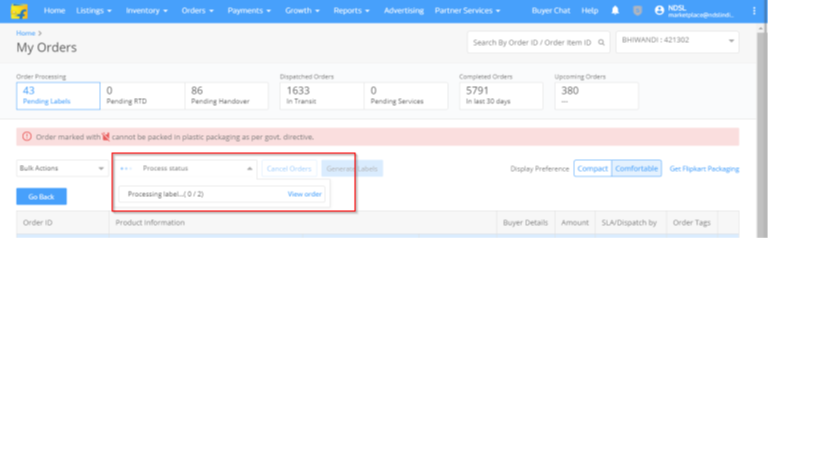Select the 380 Upcoming Orders tab

click(x=596, y=96)
